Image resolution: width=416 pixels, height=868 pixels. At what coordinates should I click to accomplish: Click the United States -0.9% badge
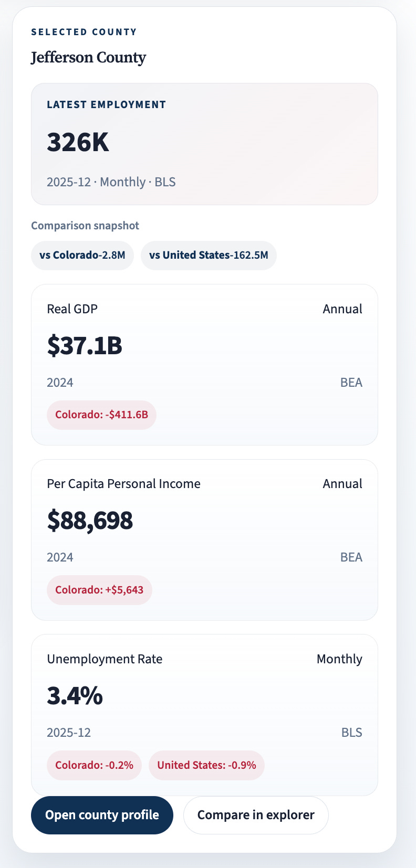[x=206, y=765]
